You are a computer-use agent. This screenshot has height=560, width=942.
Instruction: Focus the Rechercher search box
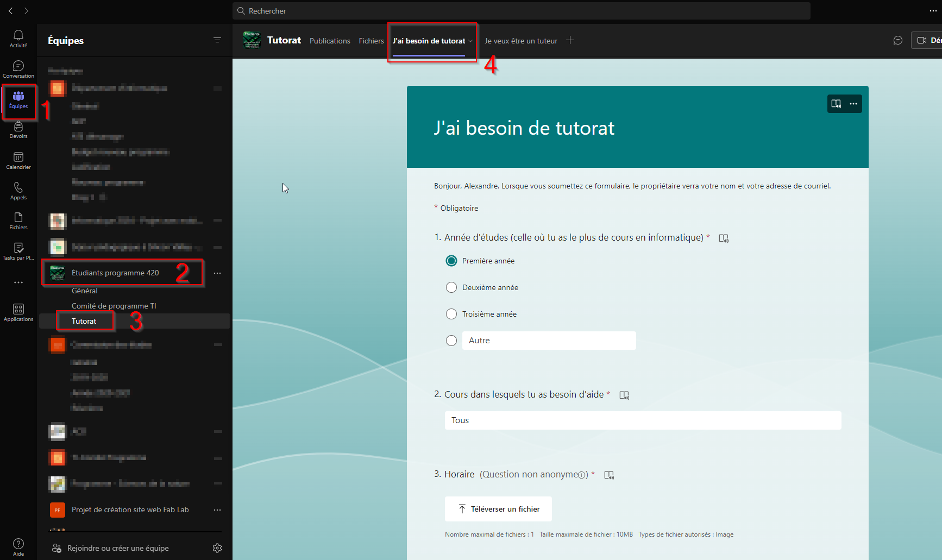522,11
